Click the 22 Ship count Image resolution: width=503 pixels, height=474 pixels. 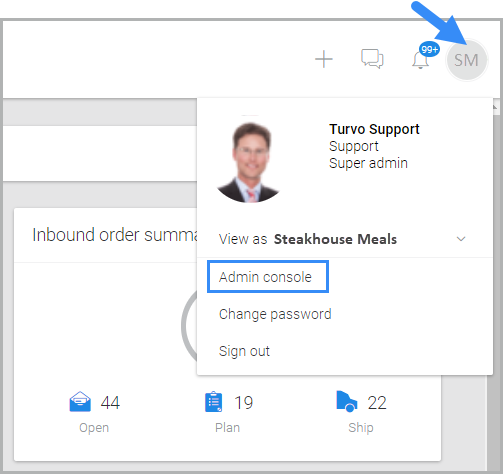pos(377,402)
